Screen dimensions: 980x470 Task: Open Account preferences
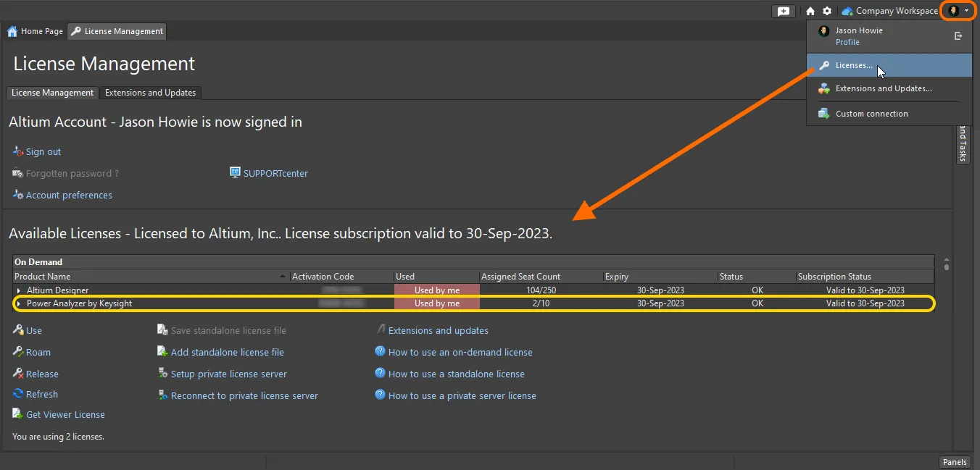click(69, 196)
